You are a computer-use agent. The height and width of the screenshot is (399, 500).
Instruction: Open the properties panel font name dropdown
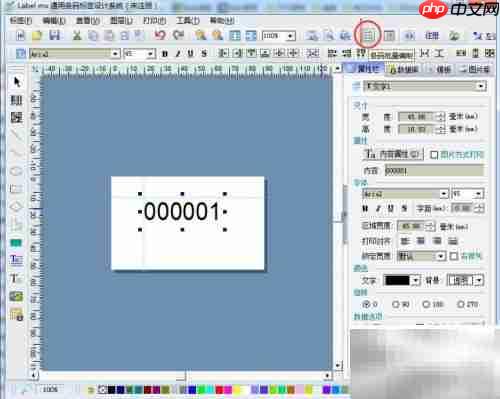point(444,194)
